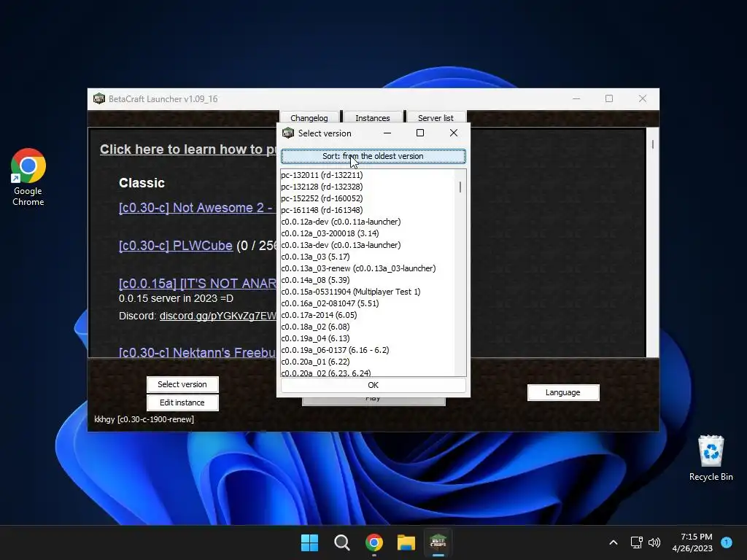Select version c0.0.13a_03-renew
Screen dimensions: 747x560
368,268
